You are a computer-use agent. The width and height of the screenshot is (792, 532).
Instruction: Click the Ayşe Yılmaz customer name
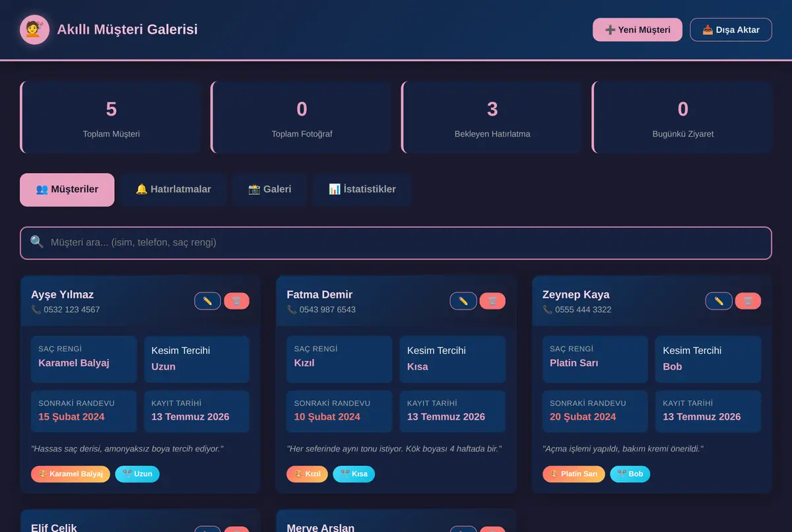[x=62, y=294]
